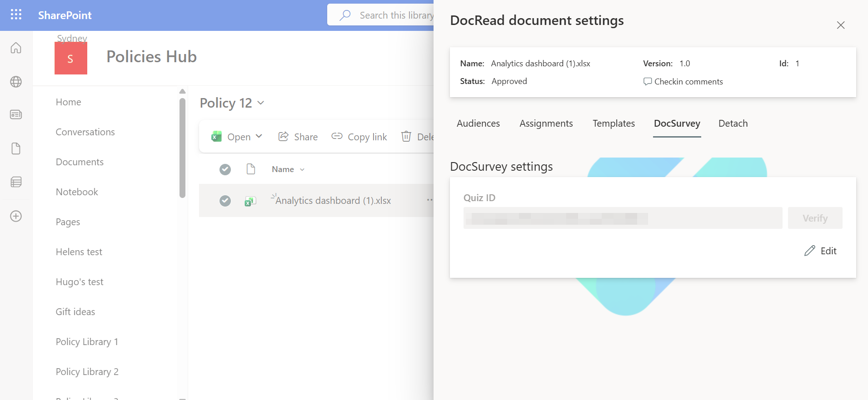Open Gift ideas in left navigation
This screenshot has width=868, height=400.
tap(75, 312)
